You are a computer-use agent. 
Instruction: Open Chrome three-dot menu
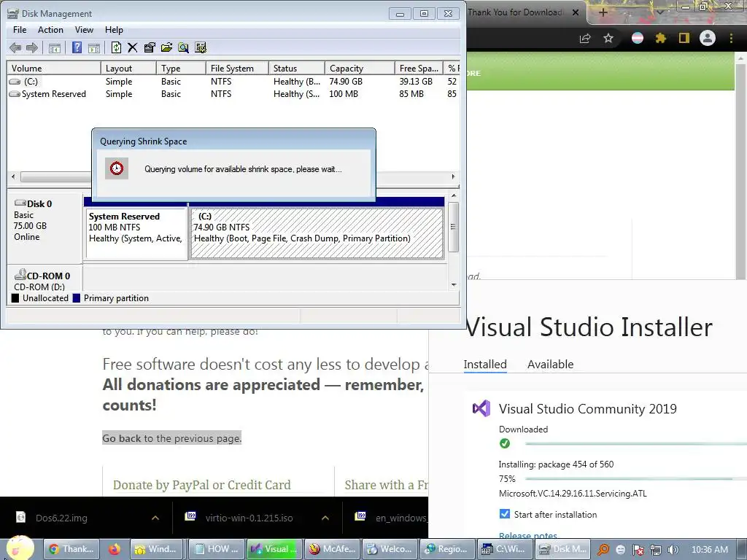(x=731, y=38)
